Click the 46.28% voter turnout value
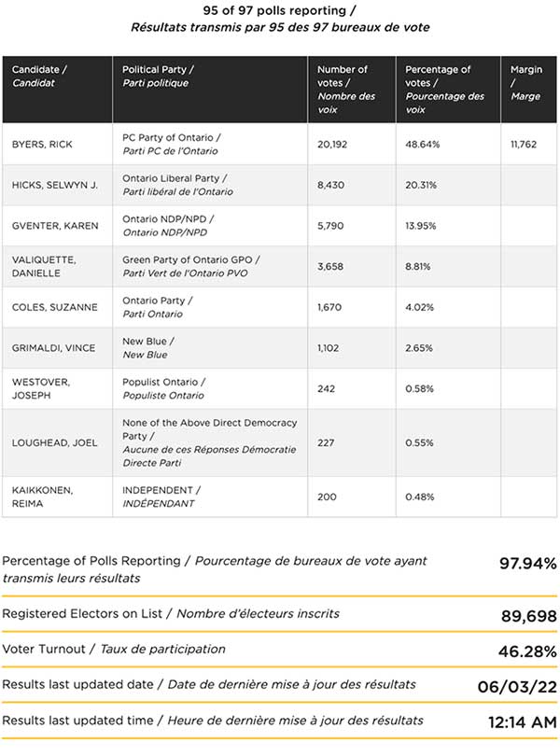 [527, 651]
